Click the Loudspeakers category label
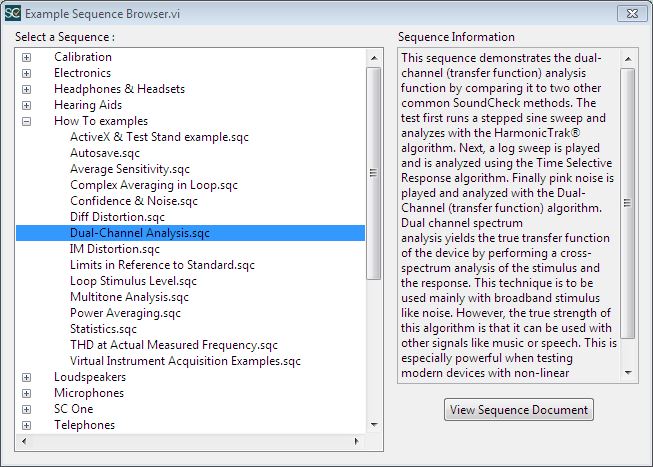Viewport: 653px width, 467px height. click(90, 377)
